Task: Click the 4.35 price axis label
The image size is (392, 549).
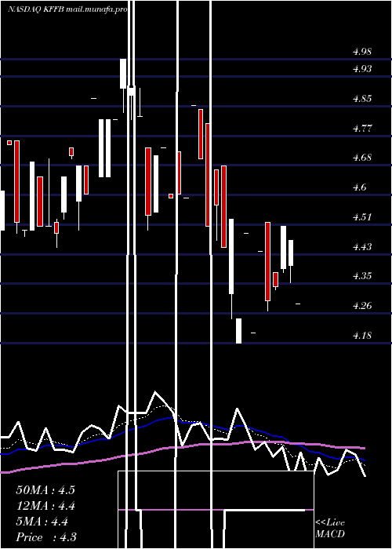Action: (x=362, y=276)
